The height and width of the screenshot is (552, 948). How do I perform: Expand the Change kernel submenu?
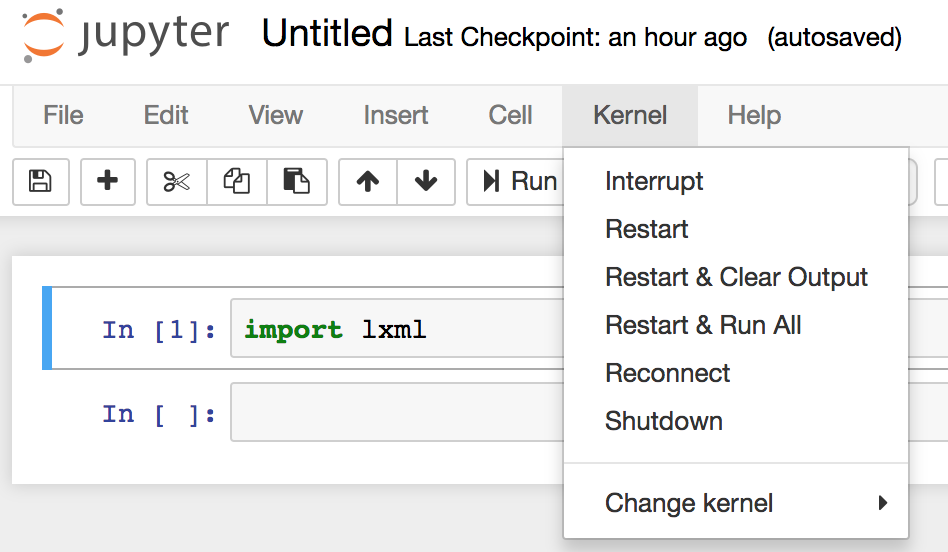point(736,503)
